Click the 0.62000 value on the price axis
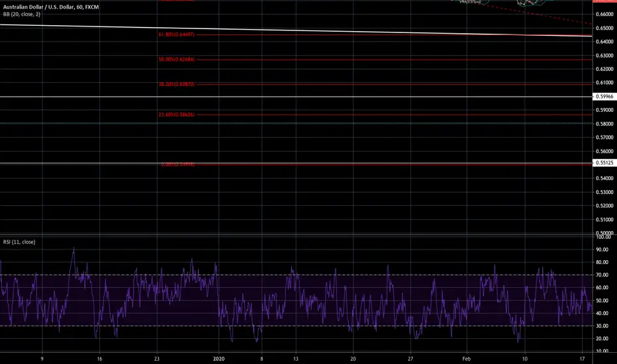Image resolution: width=617 pixels, height=364 pixels. (605, 69)
